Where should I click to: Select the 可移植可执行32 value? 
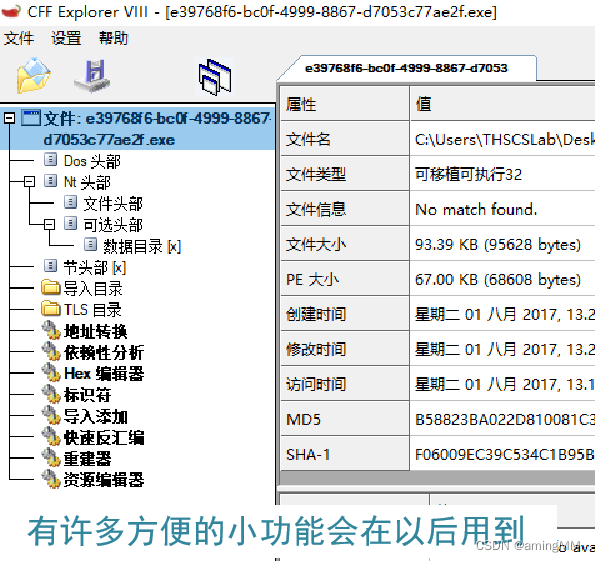(469, 174)
